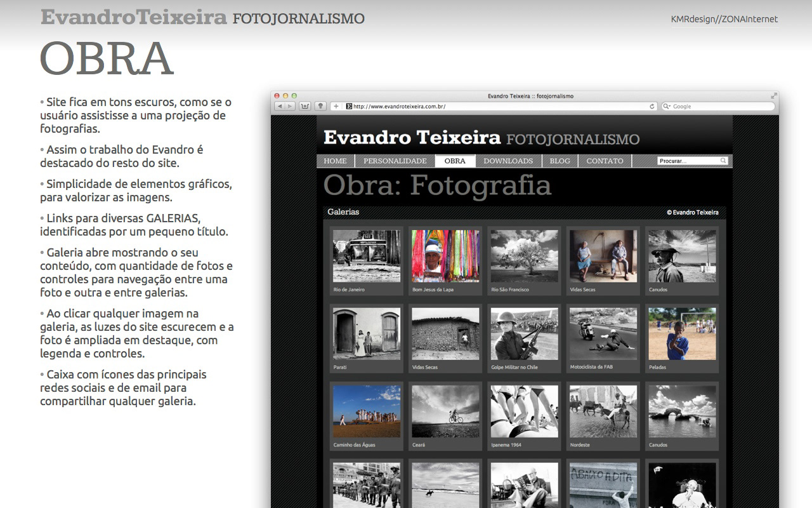Open Vidas Secas gallery with mud house

coord(445,334)
